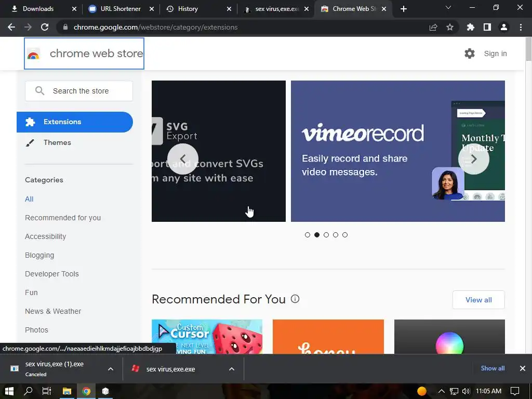
Task: Reload the current page
Action: [45, 27]
